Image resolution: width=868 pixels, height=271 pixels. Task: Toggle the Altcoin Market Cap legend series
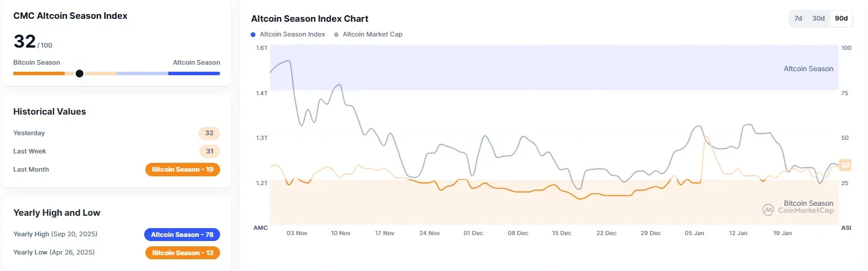(368, 34)
